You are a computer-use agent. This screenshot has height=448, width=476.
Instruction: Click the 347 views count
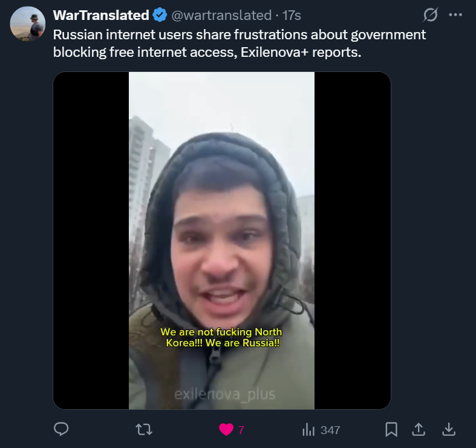pos(330,430)
